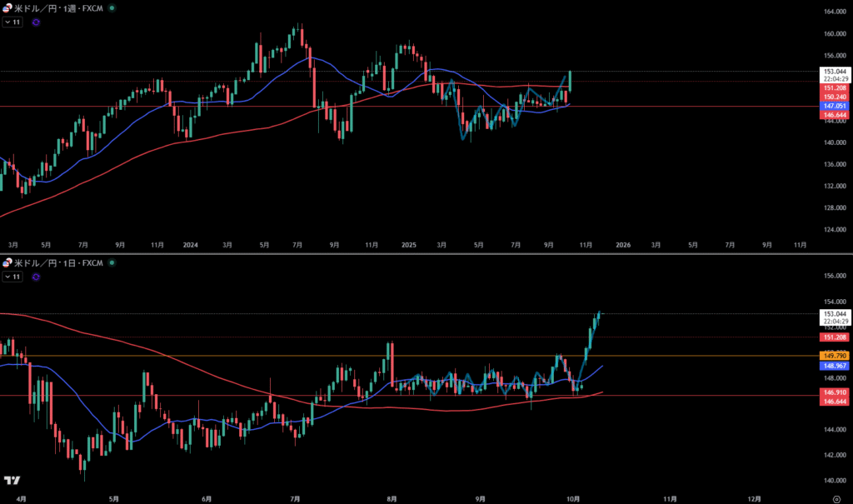The height and width of the screenshot is (504, 853).
Task: Click the blue 147.051 moving average label
Action: (836, 107)
